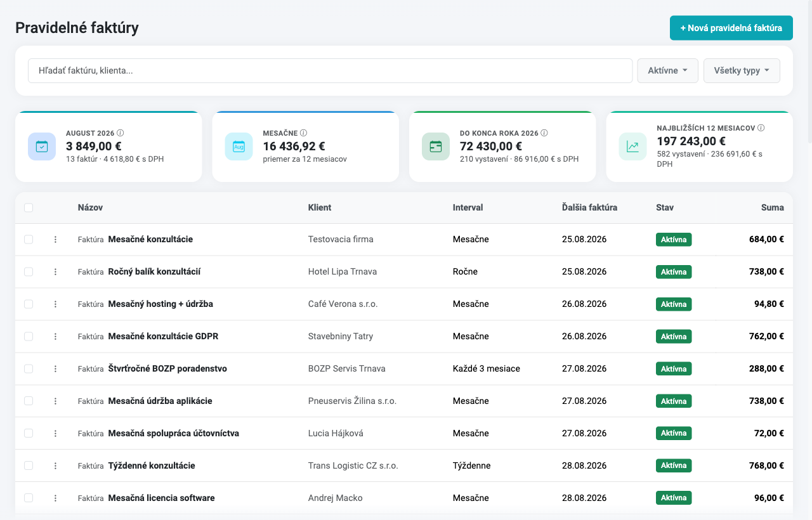Open the Aktívne status filter dropdown
Image resolution: width=812 pixels, height=520 pixels.
pos(667,70)
